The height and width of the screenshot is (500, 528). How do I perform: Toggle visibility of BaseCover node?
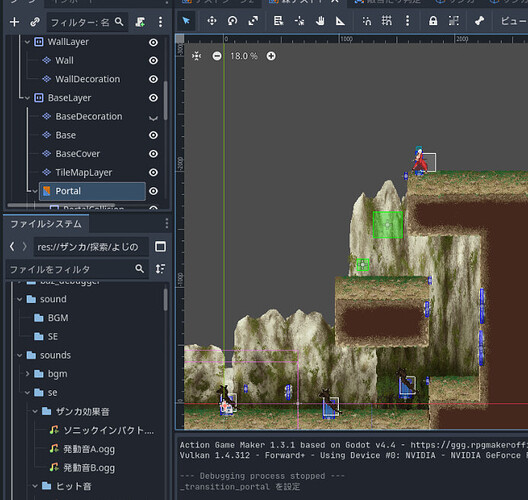click(153, 154)
